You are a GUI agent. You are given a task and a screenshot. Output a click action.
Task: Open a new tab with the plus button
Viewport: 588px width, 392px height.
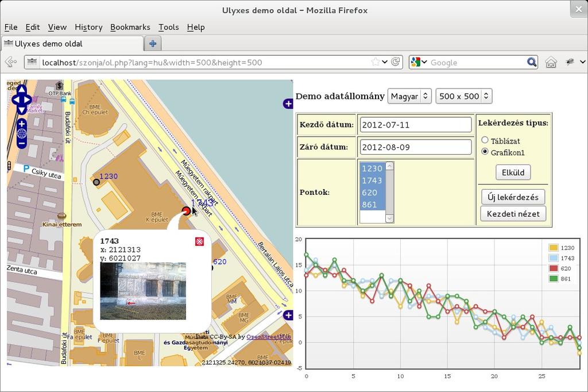[153, 44]
